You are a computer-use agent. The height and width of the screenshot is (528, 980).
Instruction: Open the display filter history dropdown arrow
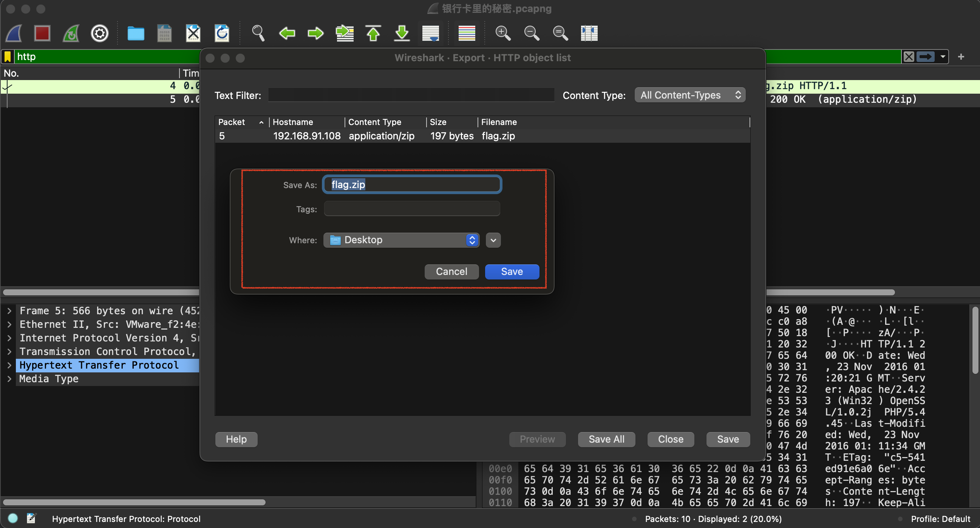[943, 57]
